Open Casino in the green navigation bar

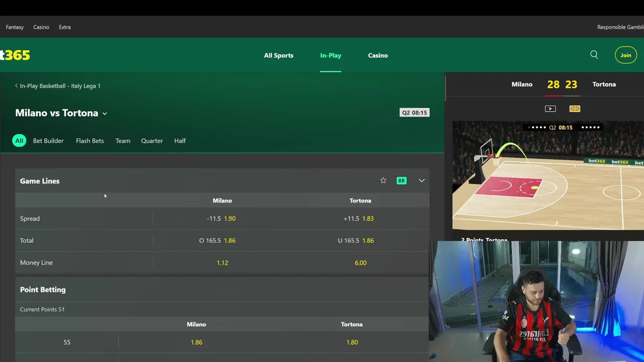click(378, 55)
